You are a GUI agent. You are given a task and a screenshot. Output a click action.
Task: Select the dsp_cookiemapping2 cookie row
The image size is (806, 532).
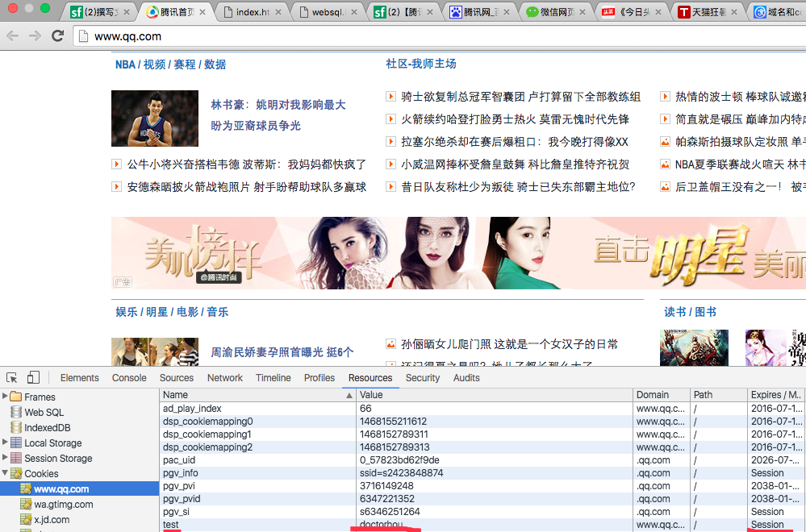482,447
